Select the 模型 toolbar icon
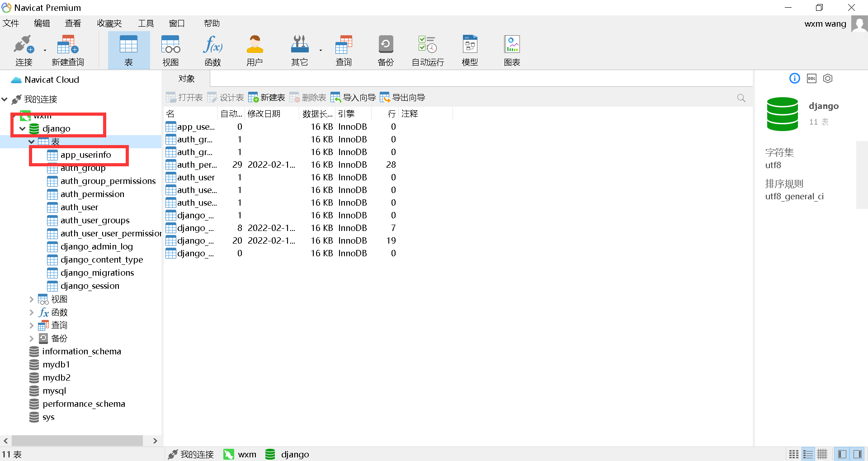Viewport: 868px width, 461px height. click(x=470, y=50)
